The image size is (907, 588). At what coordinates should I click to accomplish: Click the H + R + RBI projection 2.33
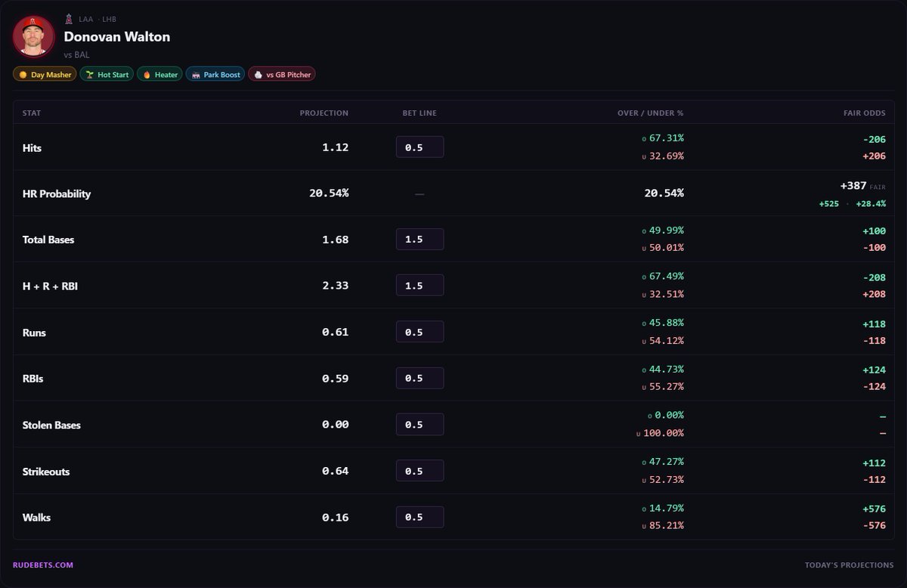(x=336, y=286)
